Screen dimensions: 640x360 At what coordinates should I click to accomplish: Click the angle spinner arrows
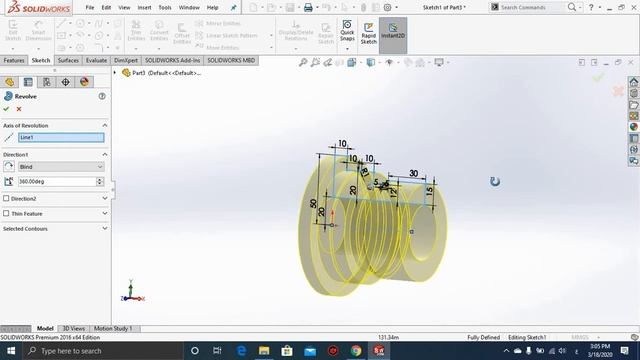[100, 181]
